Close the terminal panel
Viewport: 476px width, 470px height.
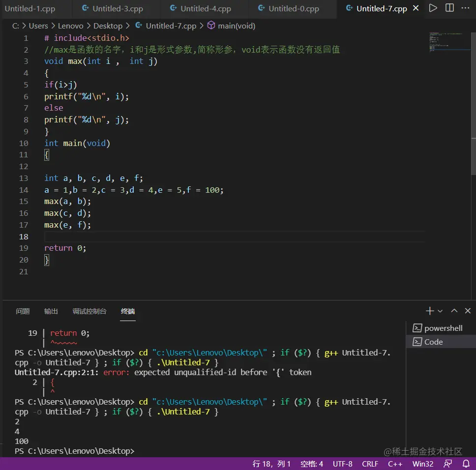pyautogui.click(x=468, y=311)
